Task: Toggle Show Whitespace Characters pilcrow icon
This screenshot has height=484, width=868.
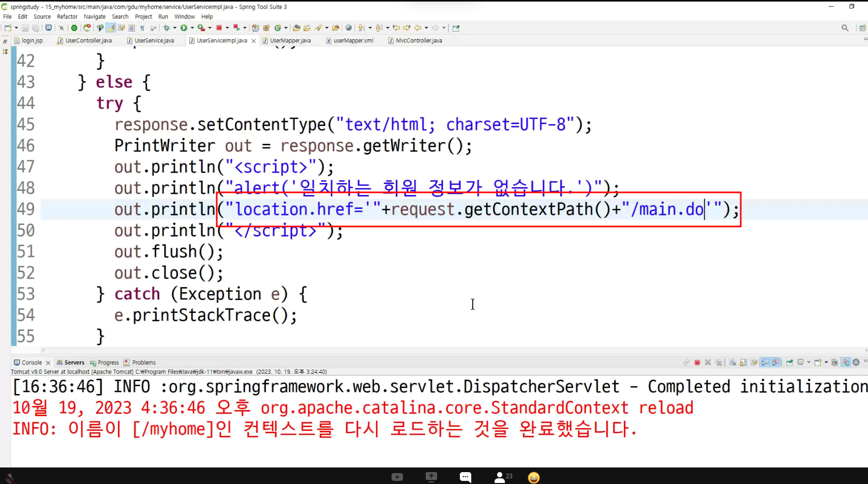Action: [x=142, y=28]
